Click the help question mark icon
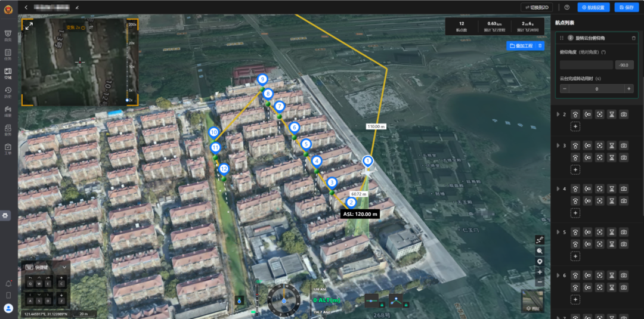Screen dimensions: 644x319 click(566, 7)
